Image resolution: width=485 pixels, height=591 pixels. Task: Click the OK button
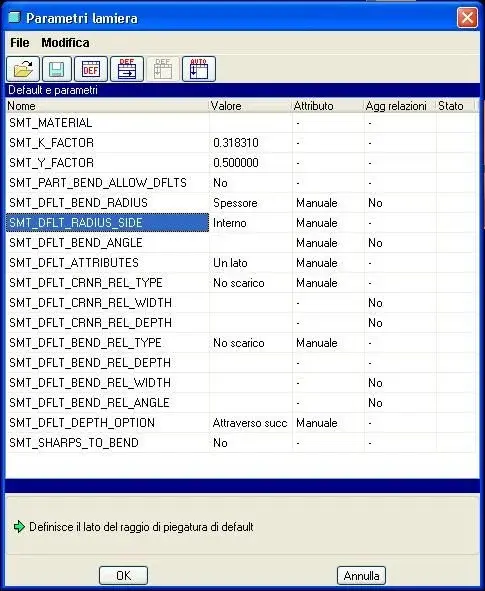tap(123, 576)
